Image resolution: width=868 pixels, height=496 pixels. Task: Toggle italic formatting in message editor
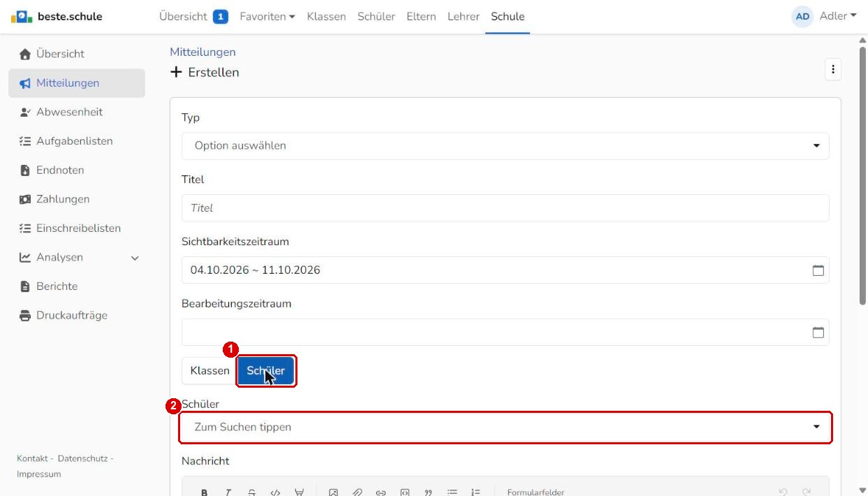(228, 493)
